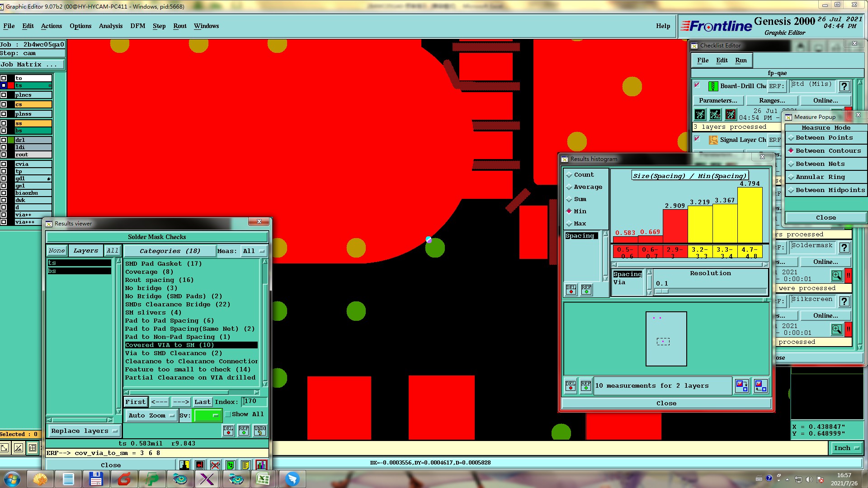Click the histogram chart icon in Results viewer
The image size is (868, 488).
tap(261, 465)
